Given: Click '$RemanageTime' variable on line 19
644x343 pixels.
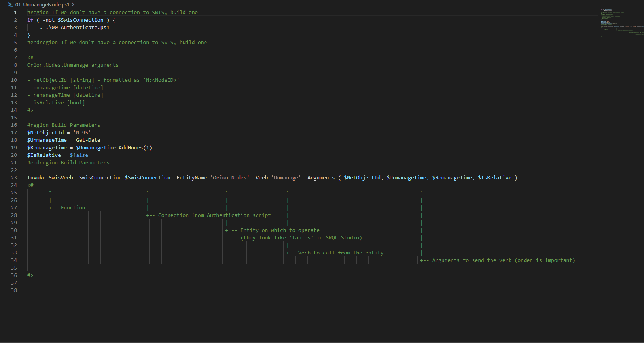Looking at the screenshot, I should pyautogui.click(x=47, y=147).
